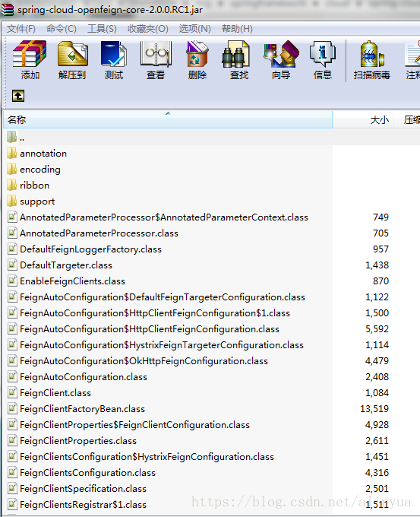
Task: Select DefaultFeignLoggerFactory.class file
Action: coord(90,249)
